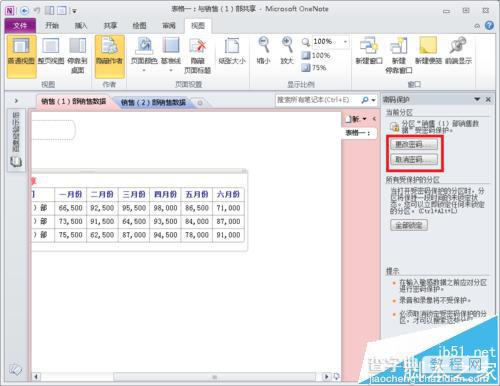Click the page title box
Screen dimensions: 500x386
[x=54, y=130]
